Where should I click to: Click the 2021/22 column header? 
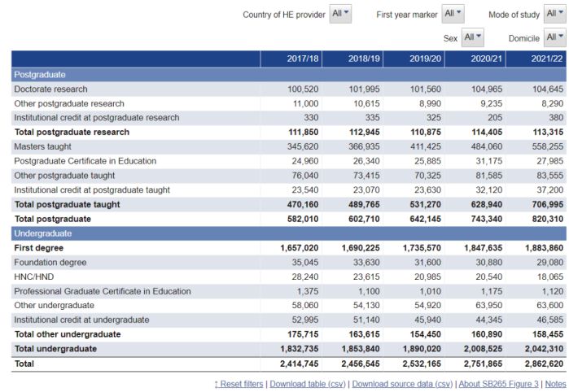point(536,59)
